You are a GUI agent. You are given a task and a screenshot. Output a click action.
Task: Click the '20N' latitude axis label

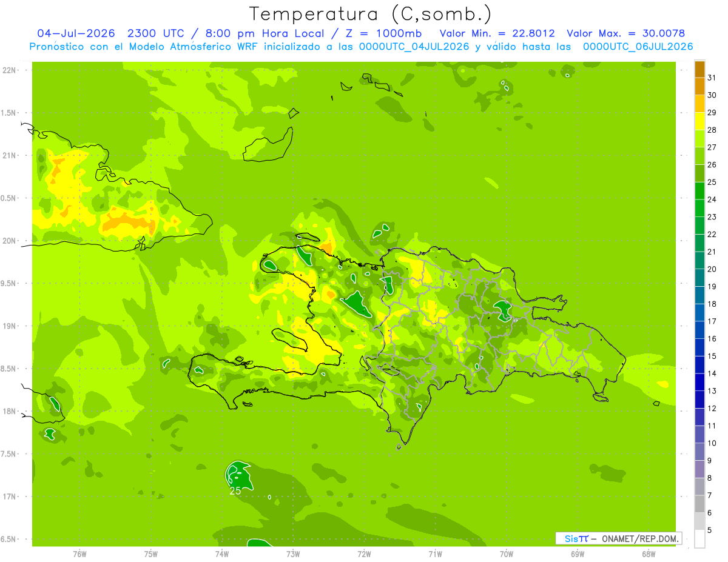pos(10,241)
